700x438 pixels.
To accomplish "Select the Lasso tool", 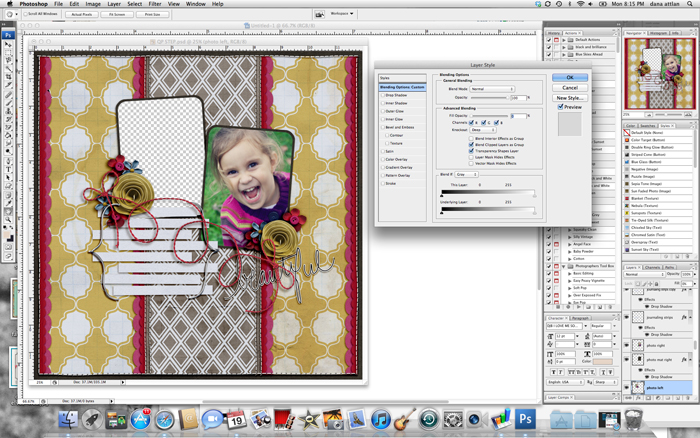I will click(x=8, y=60).
